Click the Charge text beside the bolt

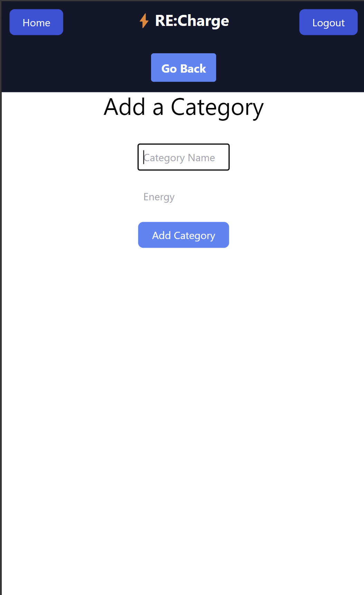tap(204, 21)
